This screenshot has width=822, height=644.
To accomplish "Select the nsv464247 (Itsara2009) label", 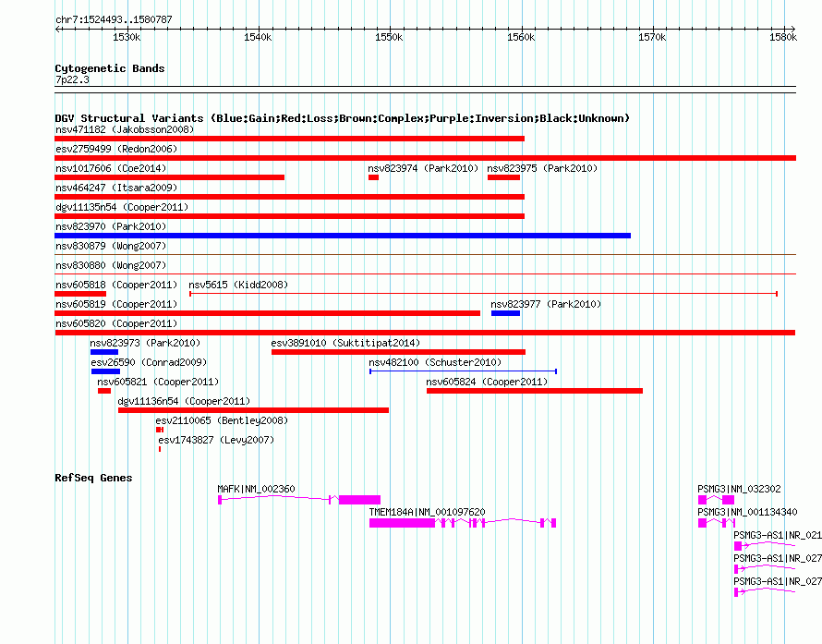I will 116,188.
